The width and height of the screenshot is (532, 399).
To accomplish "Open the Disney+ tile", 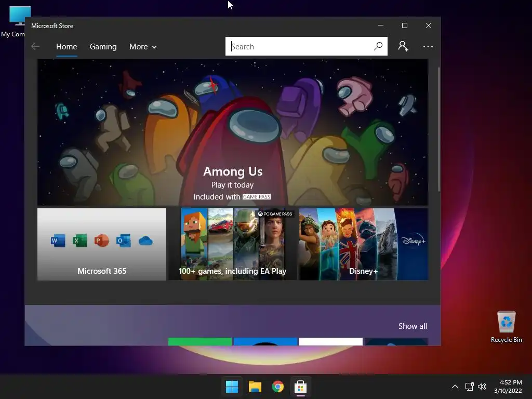I will tap(363, 244).
